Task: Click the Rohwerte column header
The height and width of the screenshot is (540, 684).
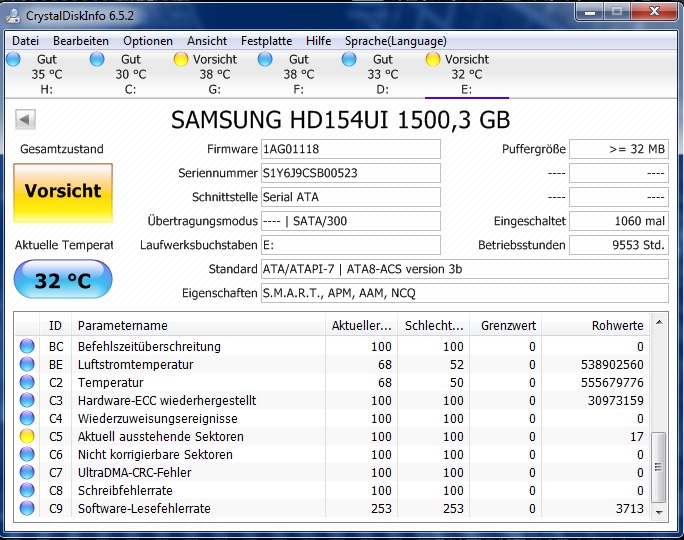Action: [x=595, y=325]
